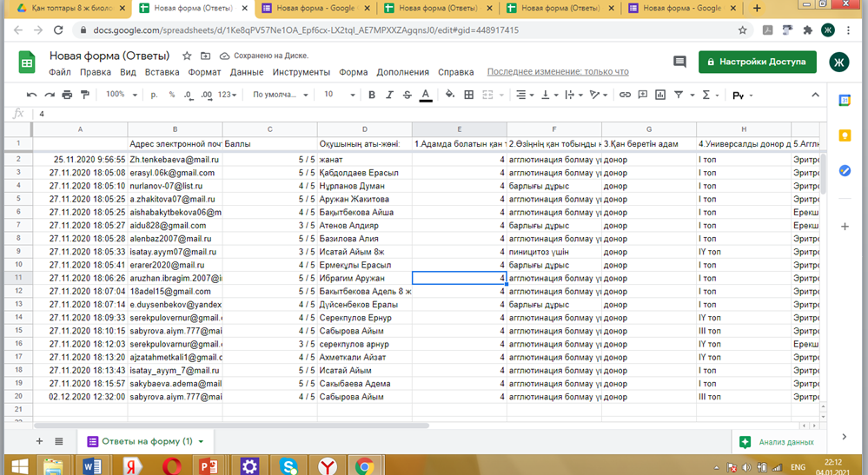Image resolution: width=868 pixels, height=475 pixels.
Task: Click Настройки Доступа share button
Action: pyautogui.click(x=757, y=62)
